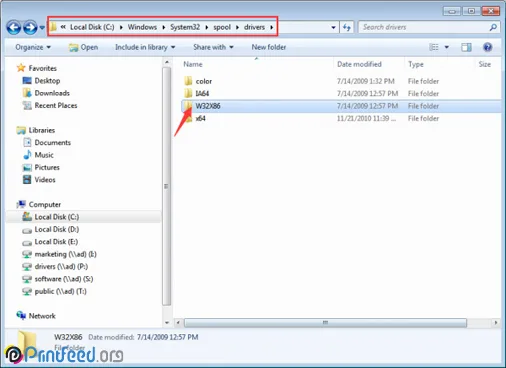Open the Include in library menu
Screen dimensions: 506x368
[x=145, y=47]
